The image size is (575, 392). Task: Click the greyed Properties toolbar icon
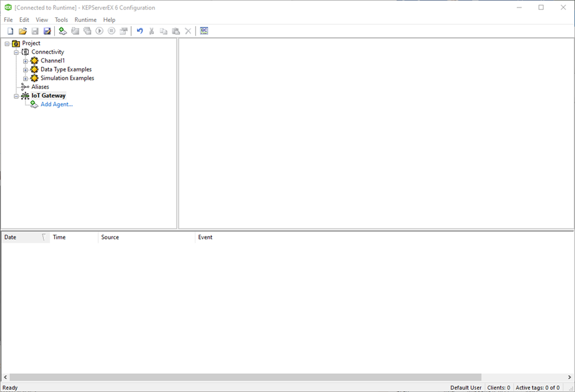[x=124, y=31]
